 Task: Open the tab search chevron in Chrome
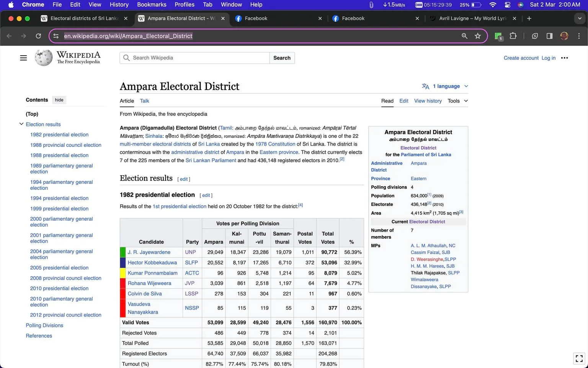[x=579, y=18]
